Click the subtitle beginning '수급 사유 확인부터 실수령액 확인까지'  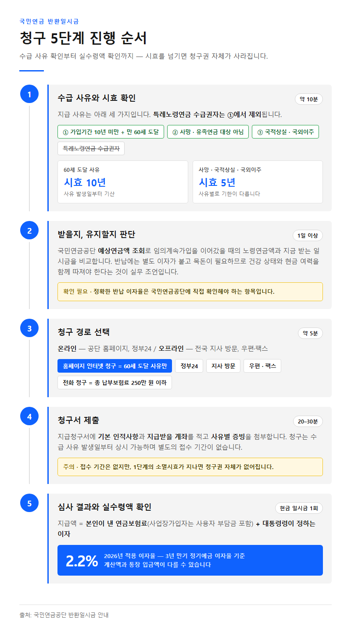[x=143, y=56]
